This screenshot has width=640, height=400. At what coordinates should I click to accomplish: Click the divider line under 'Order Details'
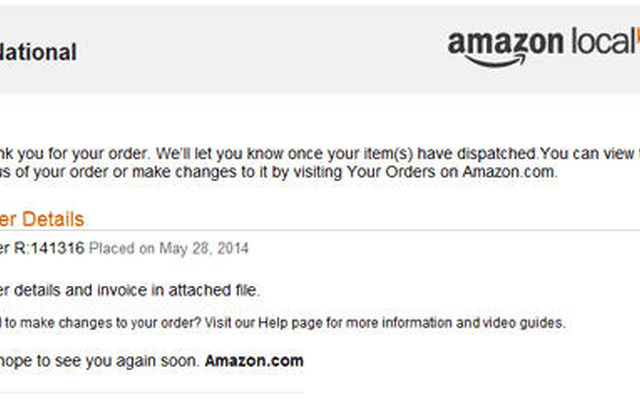320,230
